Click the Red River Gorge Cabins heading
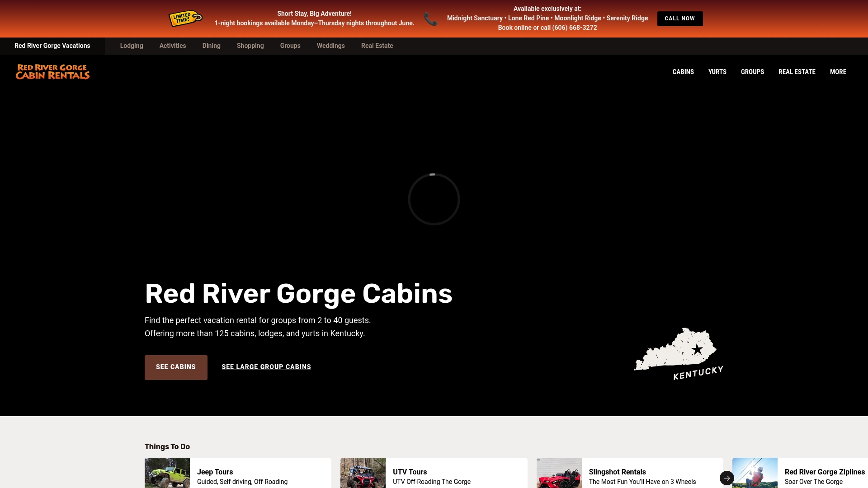Viewport: 868px width, 488px height. (298, 294)
